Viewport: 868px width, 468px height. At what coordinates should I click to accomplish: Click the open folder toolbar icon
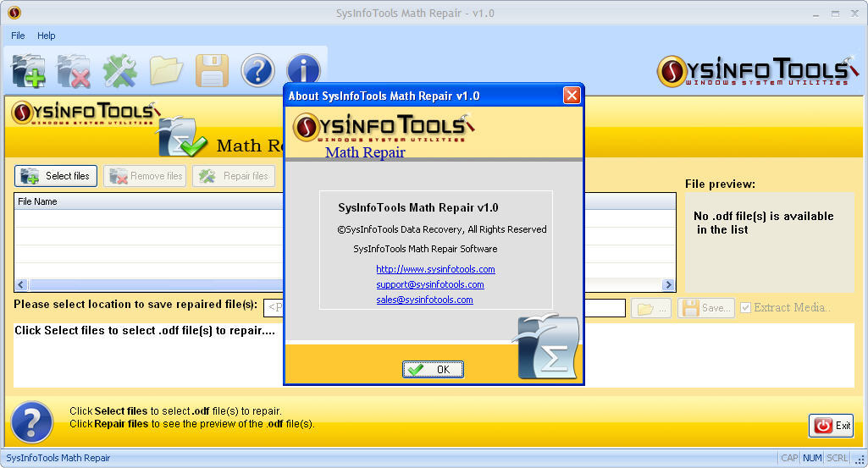coord(166,71)
